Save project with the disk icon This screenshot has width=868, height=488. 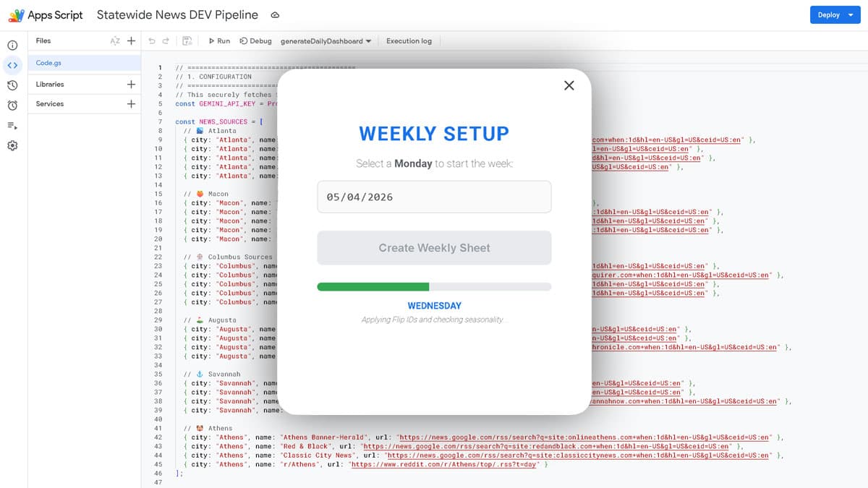(x=187, y=41)
